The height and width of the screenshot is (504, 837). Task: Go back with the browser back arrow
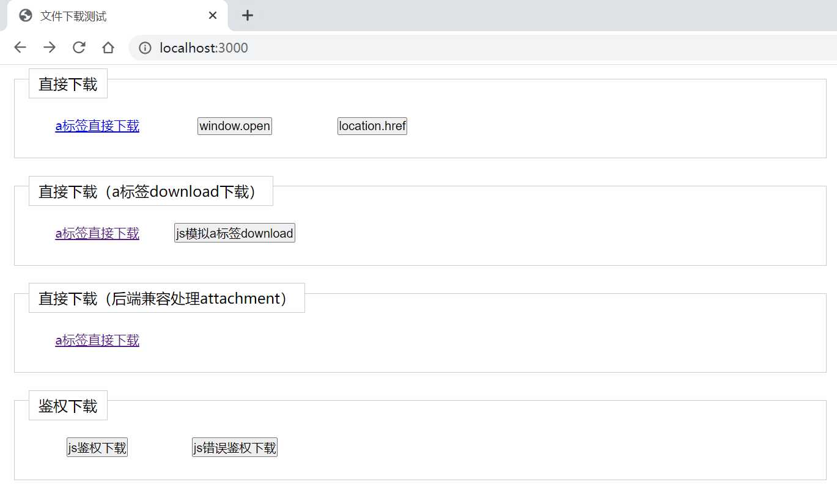click(20, 48)
